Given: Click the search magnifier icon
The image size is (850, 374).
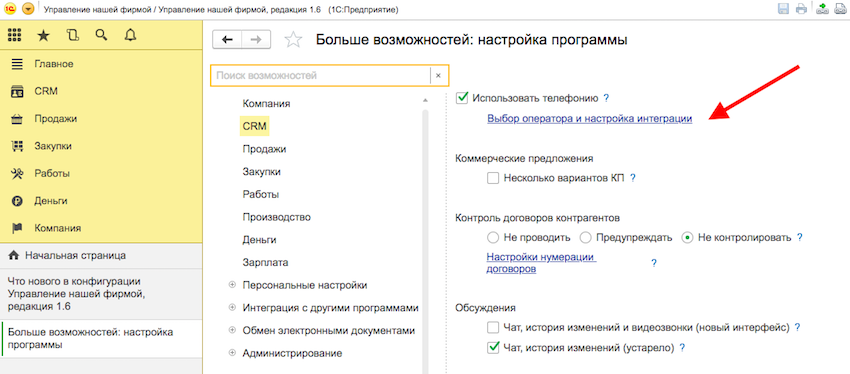Looking at the screenshot, I should pos(101,35).
